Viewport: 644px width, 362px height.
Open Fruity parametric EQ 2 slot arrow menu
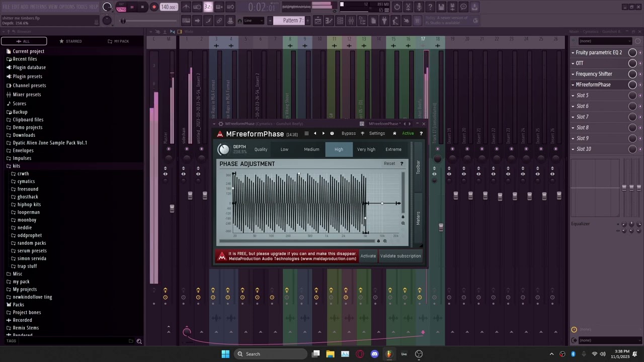point(573,52)
